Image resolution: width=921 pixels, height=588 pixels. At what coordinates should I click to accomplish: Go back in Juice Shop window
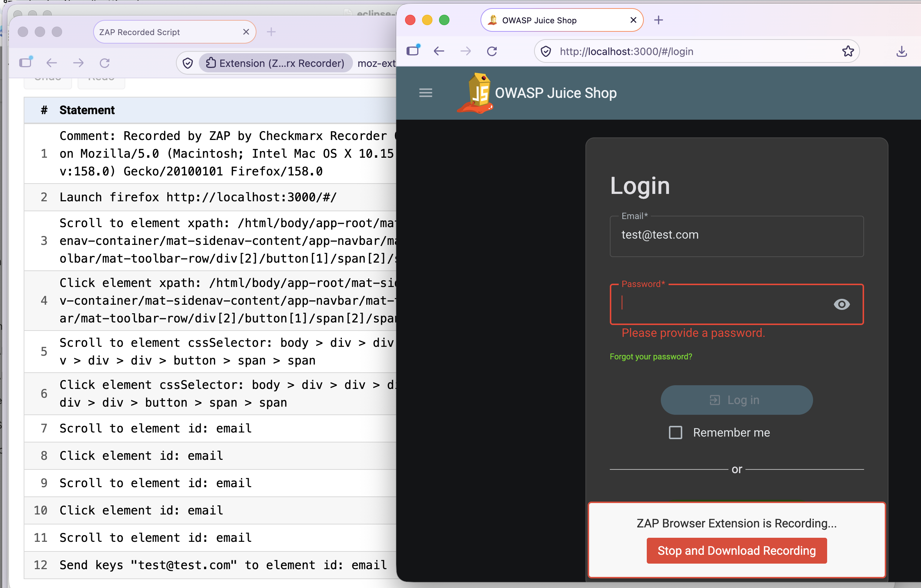pos(439,51)
